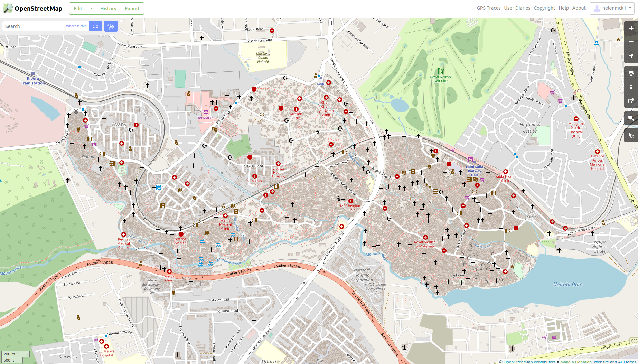638x364 pixels.
Task: Click the user avatar icon
Action: point(597,8)
